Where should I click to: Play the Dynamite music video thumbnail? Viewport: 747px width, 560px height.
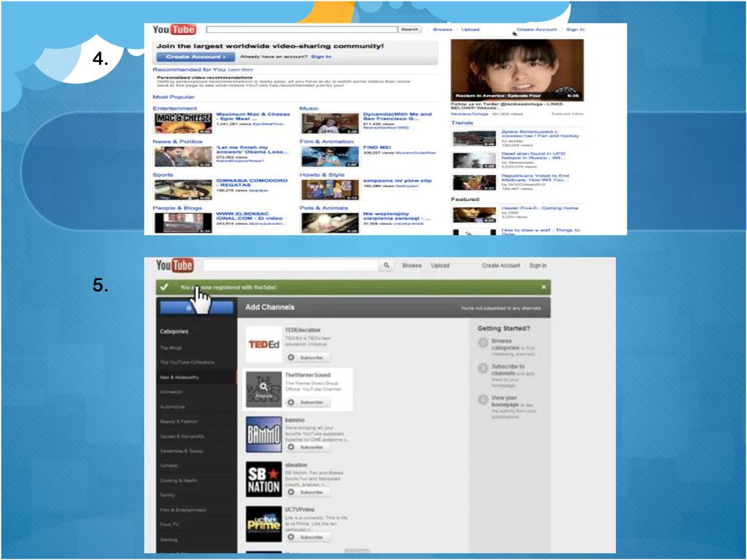click(x=330, y=123)
